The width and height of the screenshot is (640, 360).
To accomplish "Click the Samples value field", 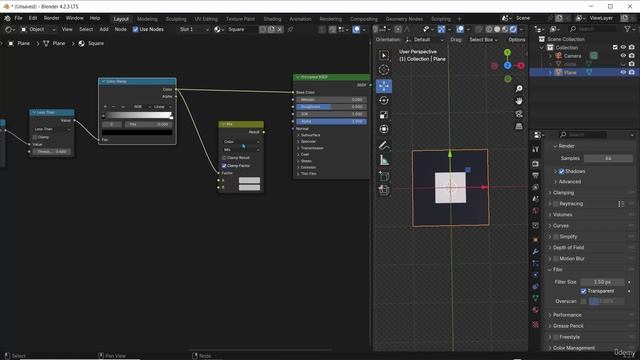I will pos(608,158).
